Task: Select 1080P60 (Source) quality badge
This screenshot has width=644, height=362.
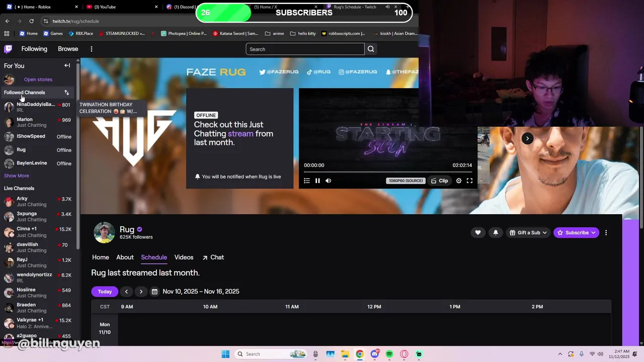Action: click(x=406, y=180)
